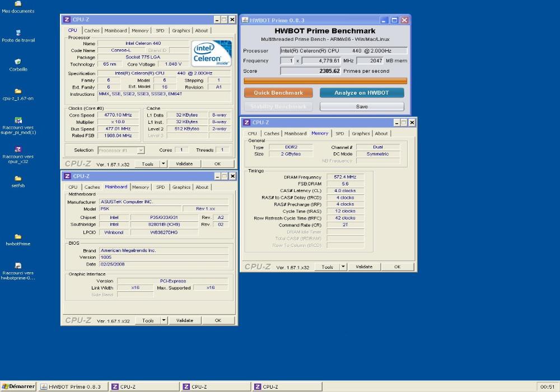This screenshot has height=392, width=560.
Task: Select the hwbotPrime folder icon
Action: click(x=18, y=237)
